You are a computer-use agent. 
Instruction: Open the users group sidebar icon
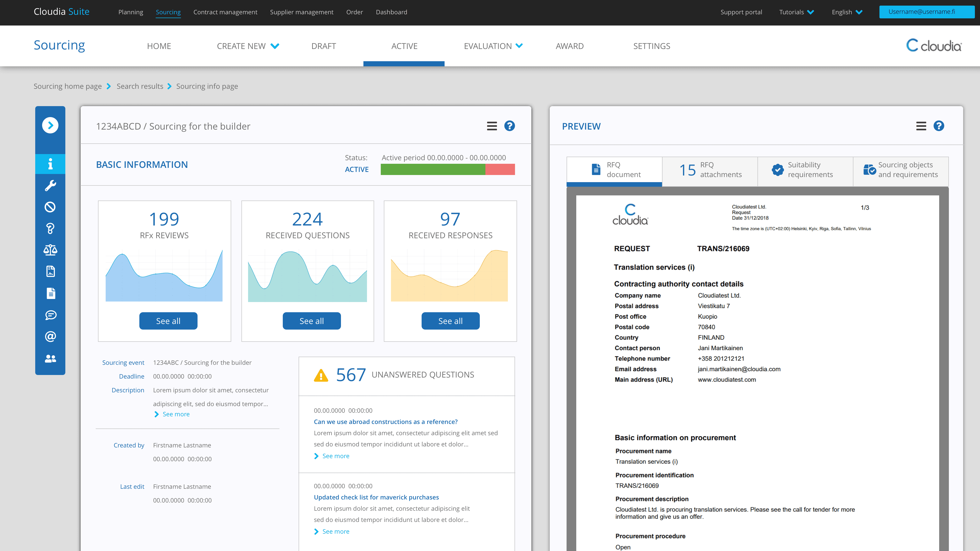(50, 358)
